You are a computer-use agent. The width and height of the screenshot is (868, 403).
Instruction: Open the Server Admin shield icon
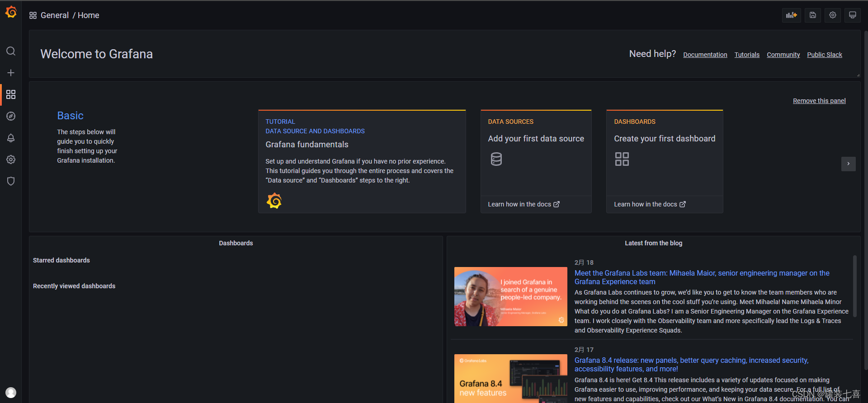[11, 181]
